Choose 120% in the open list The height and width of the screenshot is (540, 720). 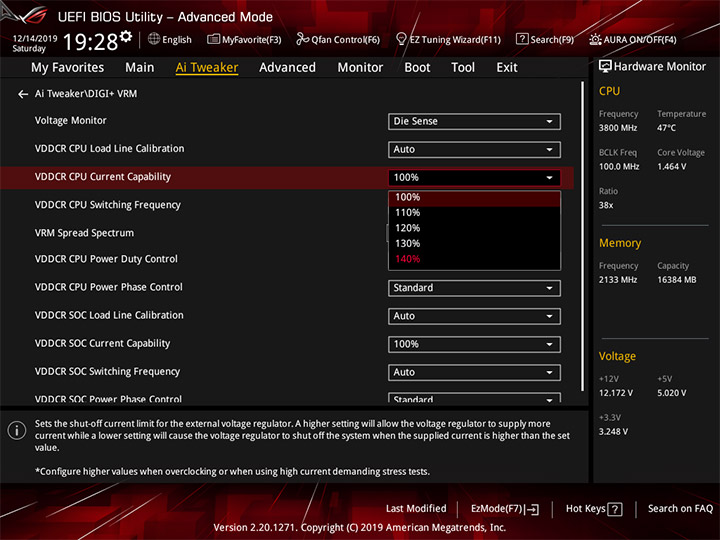[474, 228]
